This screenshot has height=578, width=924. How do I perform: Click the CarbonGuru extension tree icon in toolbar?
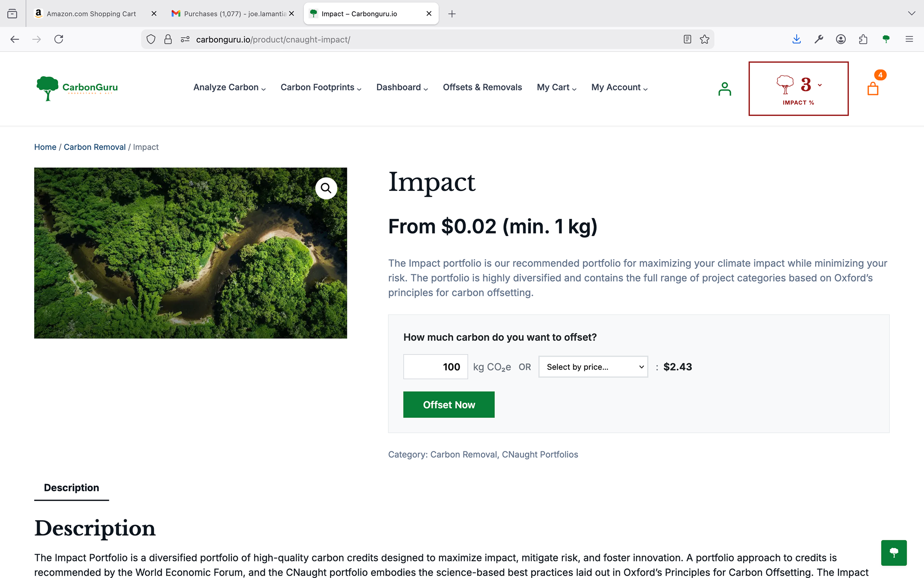coord(886,39)
